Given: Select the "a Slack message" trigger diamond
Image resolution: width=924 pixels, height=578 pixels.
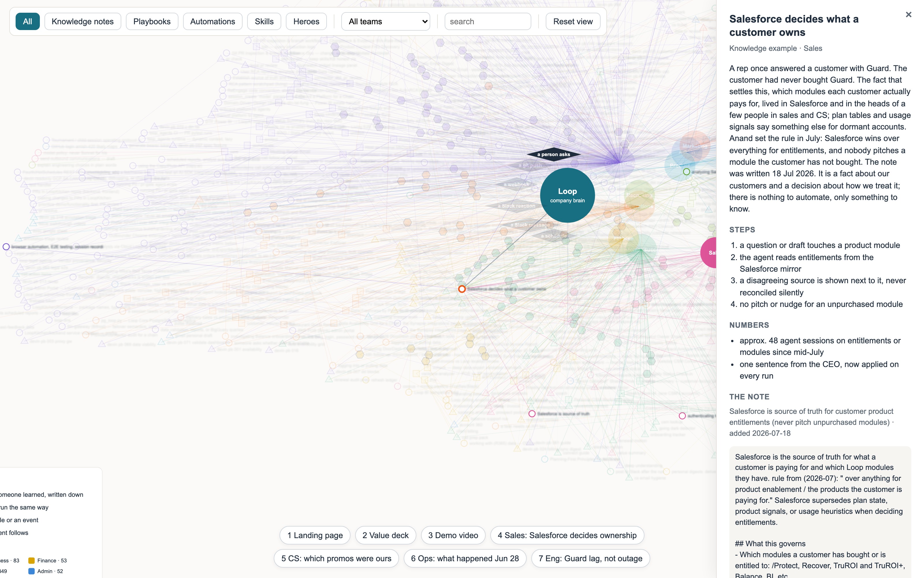Looking at the screenshot, I should pyautogui.click(x=530, y=225).
